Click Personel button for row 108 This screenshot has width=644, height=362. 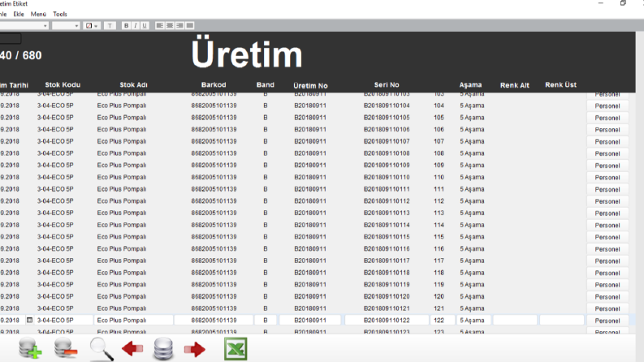pyautogui.click(x=607, y=153)
